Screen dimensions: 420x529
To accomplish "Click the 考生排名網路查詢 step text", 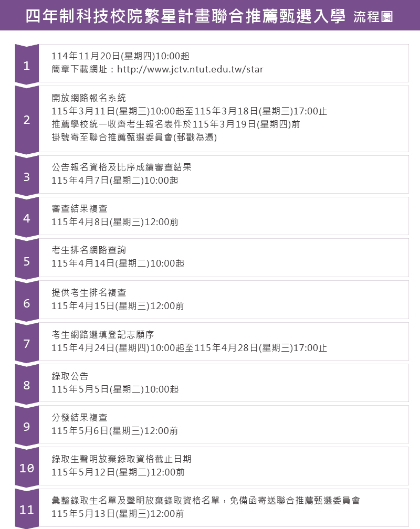I will click(89, 250).
